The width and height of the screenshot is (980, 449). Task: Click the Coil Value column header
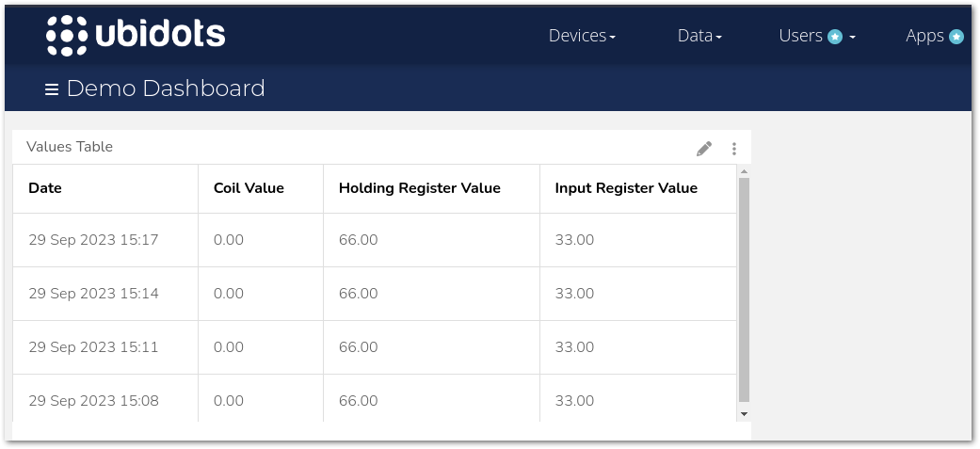click(x=249, y=188)
